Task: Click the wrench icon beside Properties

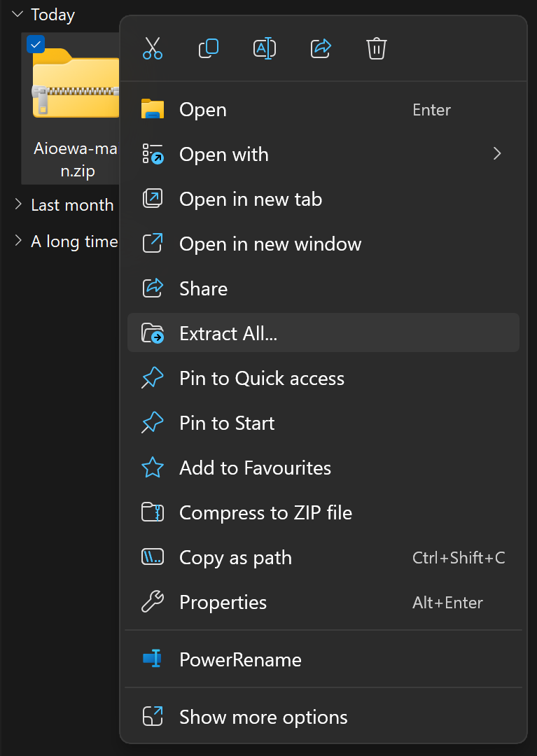Action: pyautogui.click(x=153, y=602)
